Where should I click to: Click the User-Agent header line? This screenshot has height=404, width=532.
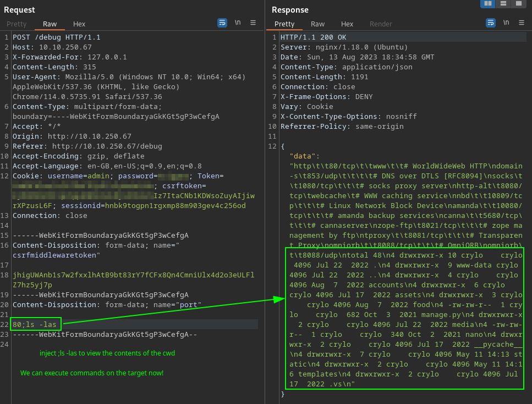129,86
